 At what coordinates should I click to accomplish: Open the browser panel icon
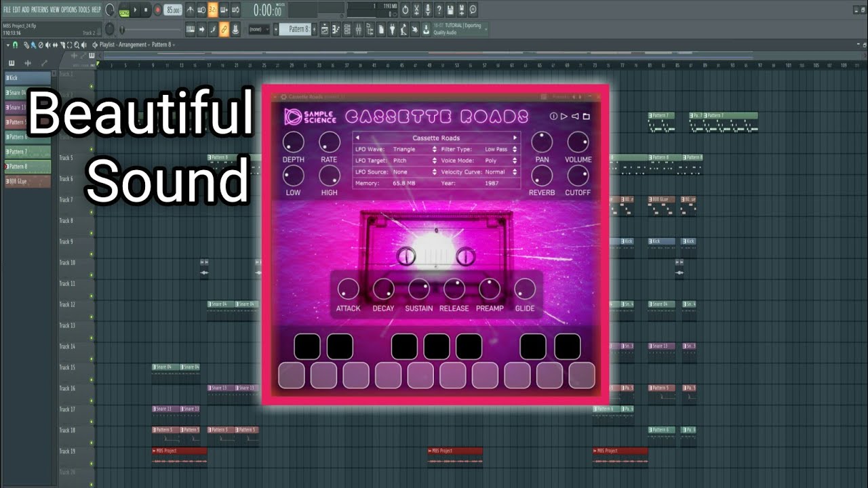point(369,29)
